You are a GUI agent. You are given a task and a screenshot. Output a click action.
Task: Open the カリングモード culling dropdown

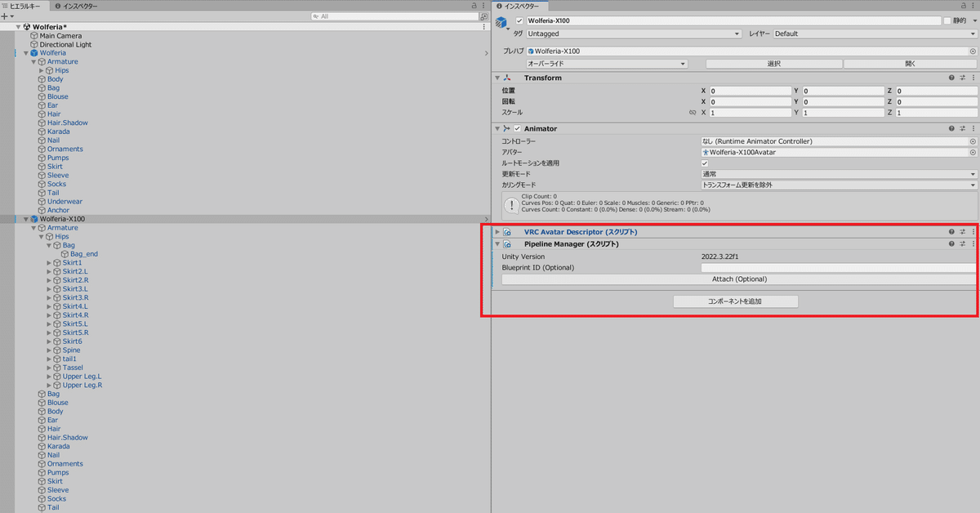pos(839,185)
